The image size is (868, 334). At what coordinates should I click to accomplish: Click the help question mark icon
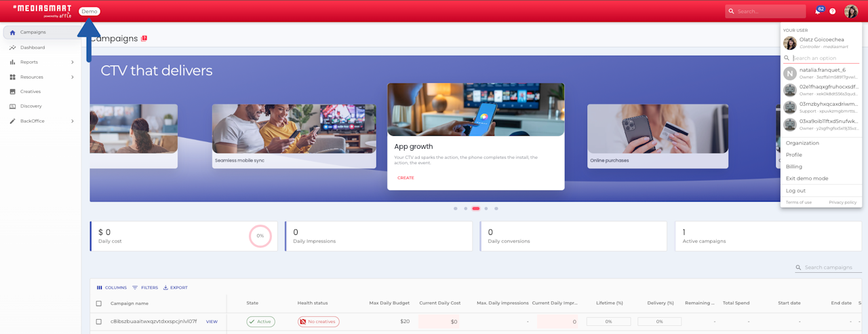[833, 12]
